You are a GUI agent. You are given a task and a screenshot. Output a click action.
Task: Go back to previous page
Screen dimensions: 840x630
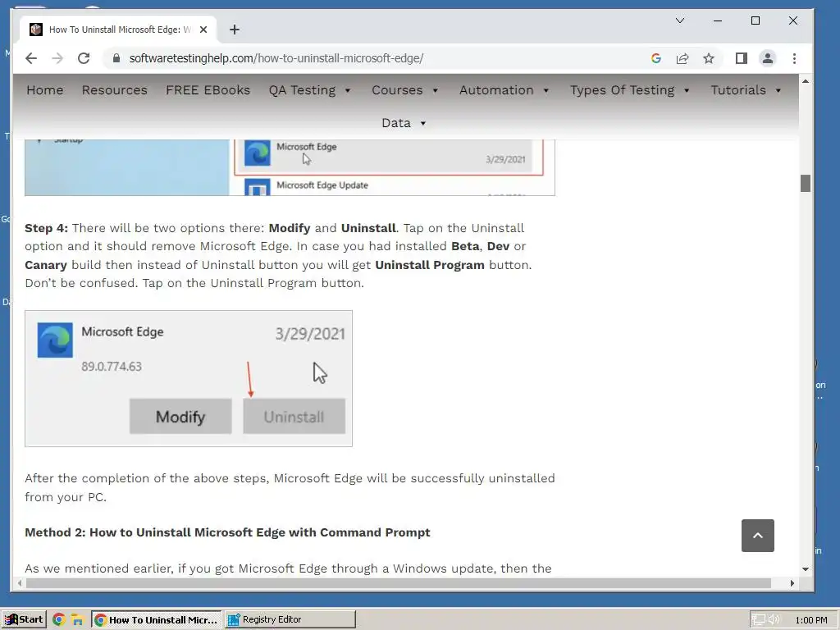[x=31, y=58]
